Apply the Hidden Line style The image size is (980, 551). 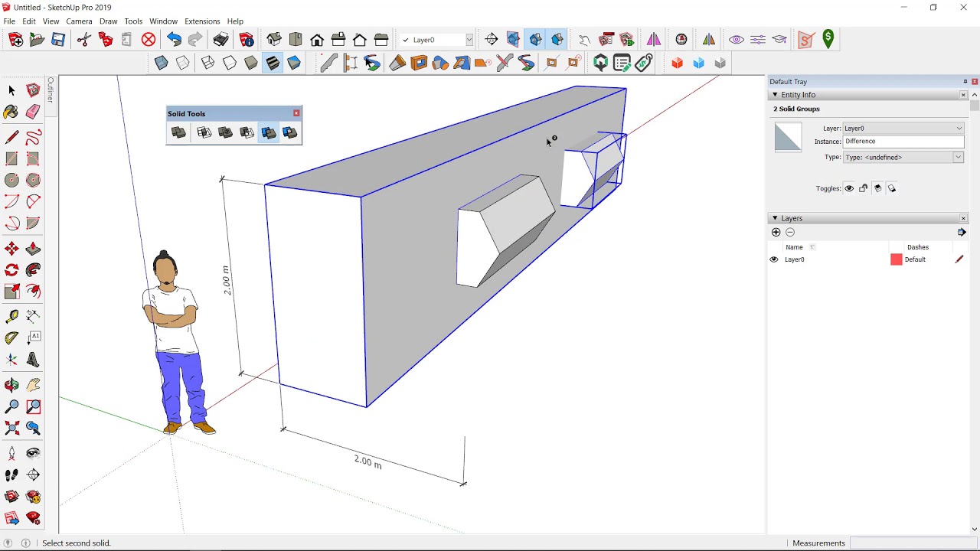pyautogui.click(x=230, y=64)
